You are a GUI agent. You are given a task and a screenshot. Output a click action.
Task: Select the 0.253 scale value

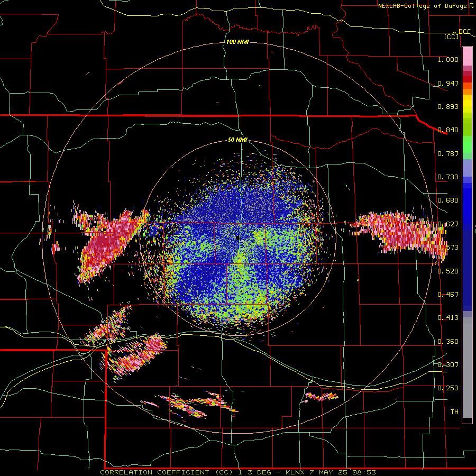448,388
